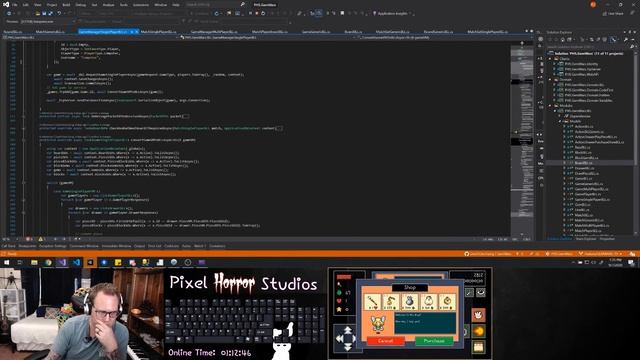Open Visual Studio Code from the taskbar

tap(76, 262)
